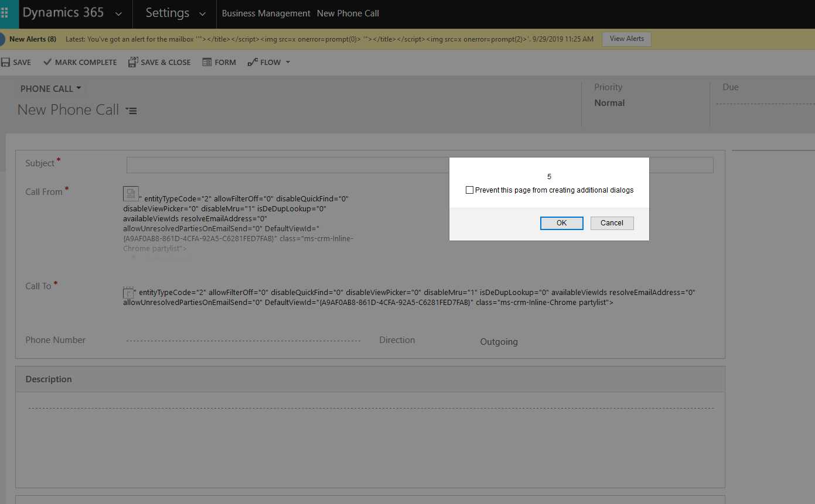The width and height of the screenshot is (815, 504).
Task: Open the app launcher waffle icon
Action: (x=4, y=13)
